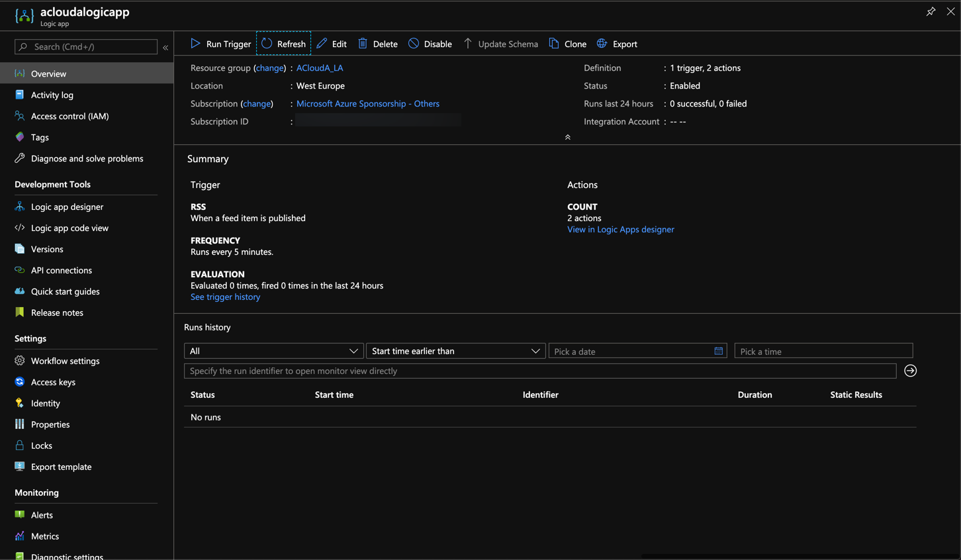Click the Disable toolbar button
This screenshot has height=560, width=961.
[x=430, y=44]
